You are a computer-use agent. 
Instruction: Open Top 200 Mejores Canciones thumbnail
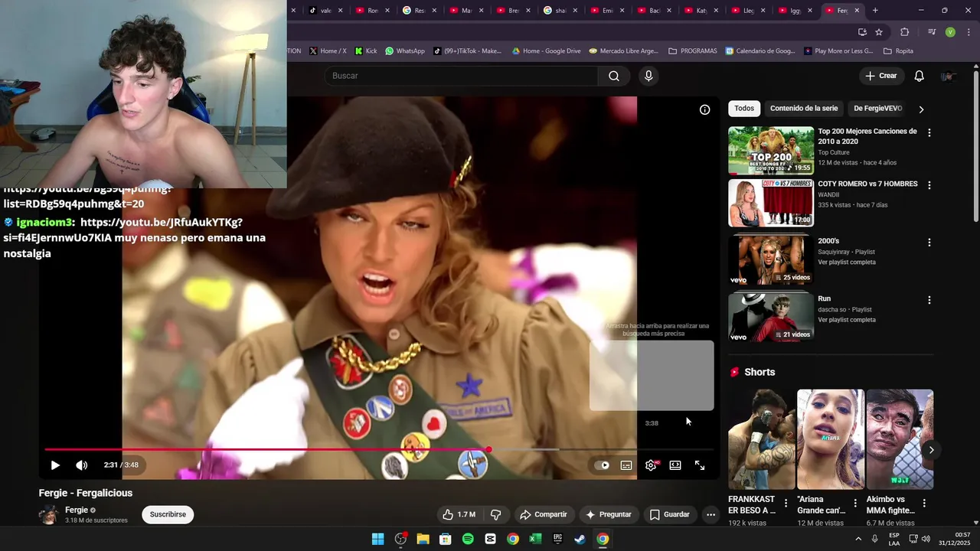click(x=771, y=151)
